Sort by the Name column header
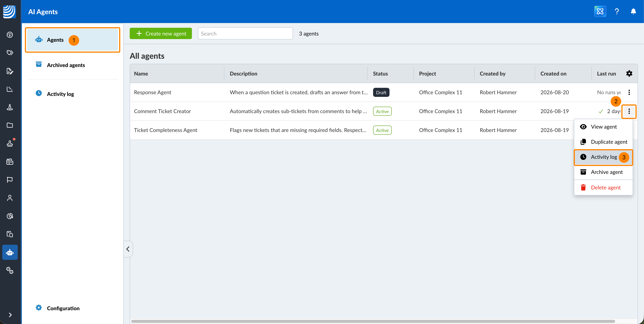This screenshot has height=324, width=644. [141, 74]
